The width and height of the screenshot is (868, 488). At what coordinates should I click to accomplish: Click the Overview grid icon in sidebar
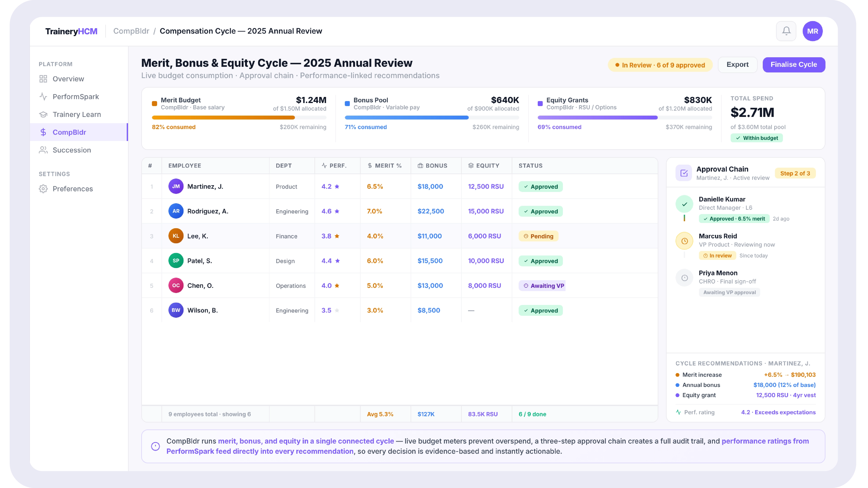pos(43,79)
